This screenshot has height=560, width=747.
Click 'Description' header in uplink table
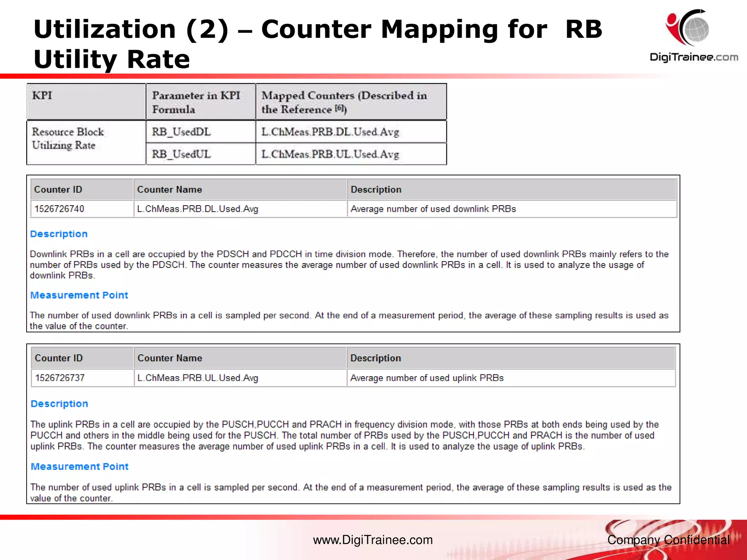click(511, 358)
